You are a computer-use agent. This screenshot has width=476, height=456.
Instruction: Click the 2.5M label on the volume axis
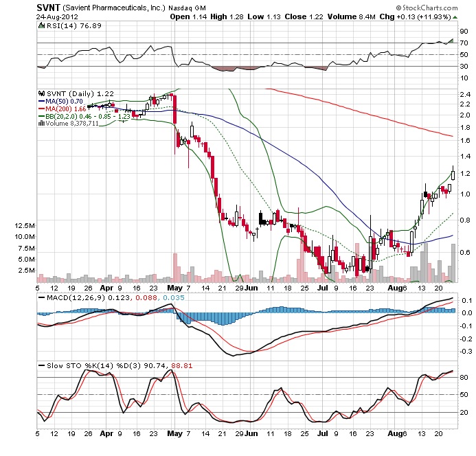coord(26,270)
